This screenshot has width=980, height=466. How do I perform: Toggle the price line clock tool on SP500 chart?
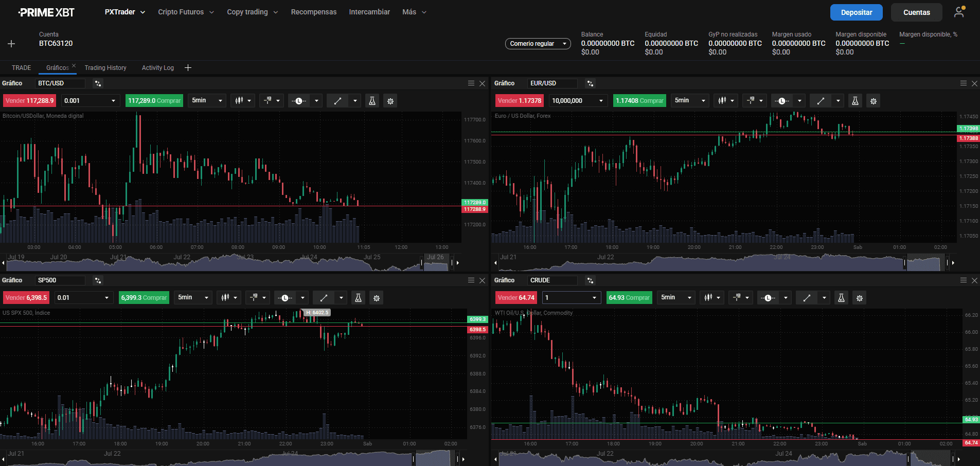click(285, 298)
